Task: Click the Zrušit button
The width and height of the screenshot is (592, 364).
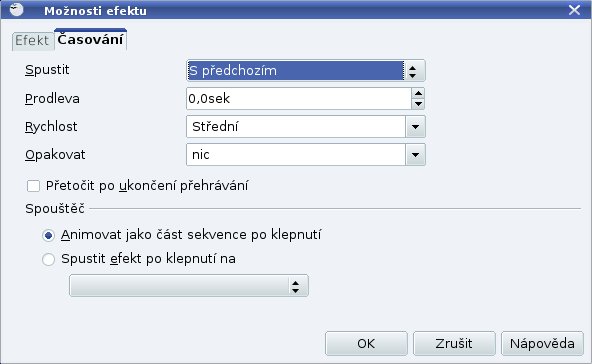Action: 454,344
